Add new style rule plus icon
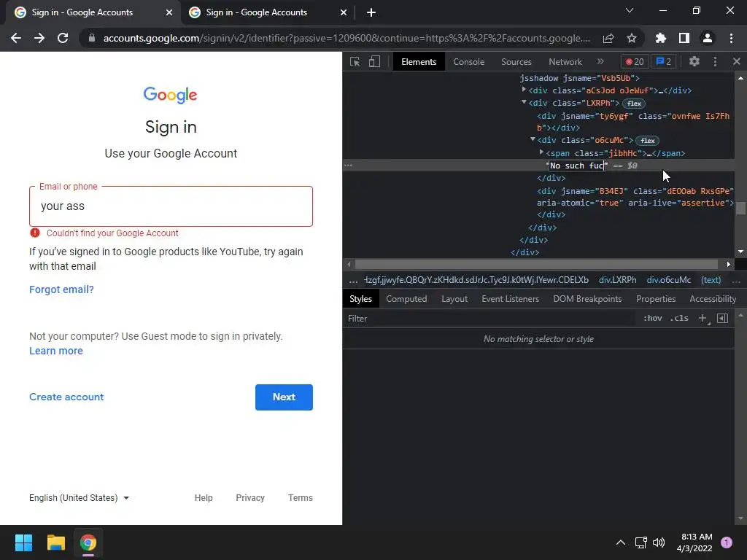The width and height of the screenshot is (747, 560). coord(703,318)
